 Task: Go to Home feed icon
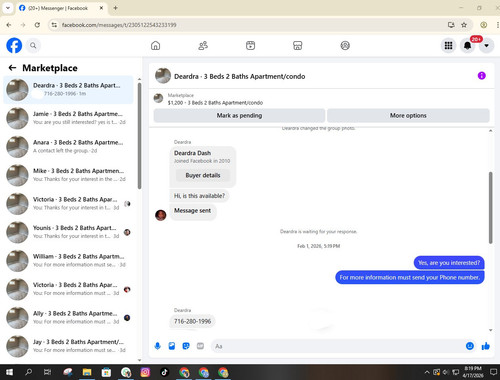[x=155, y=45]
